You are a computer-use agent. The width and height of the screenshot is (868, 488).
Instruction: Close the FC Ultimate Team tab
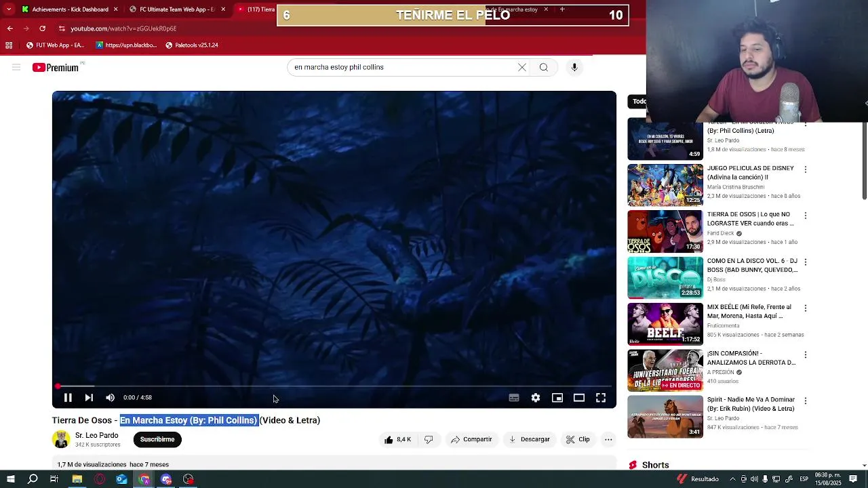(x=222, y=9)
